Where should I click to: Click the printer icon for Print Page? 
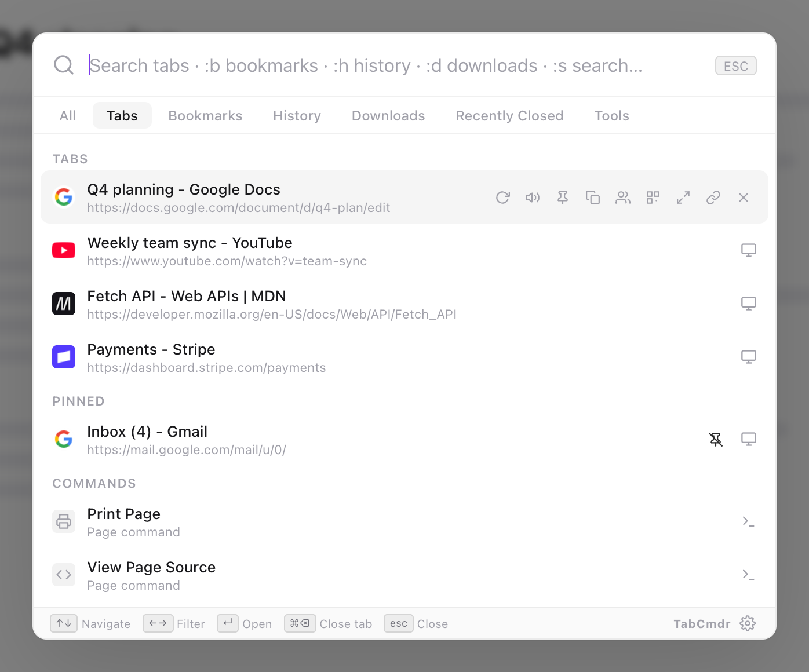(x=64, y=521)
